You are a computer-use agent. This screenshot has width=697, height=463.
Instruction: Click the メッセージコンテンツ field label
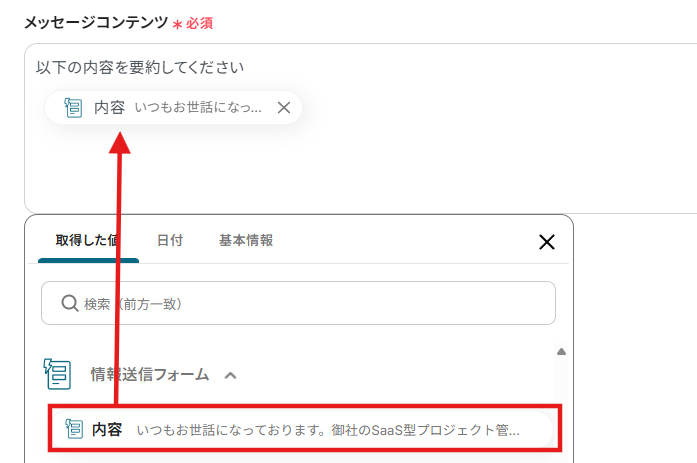[x=96, y=22]
